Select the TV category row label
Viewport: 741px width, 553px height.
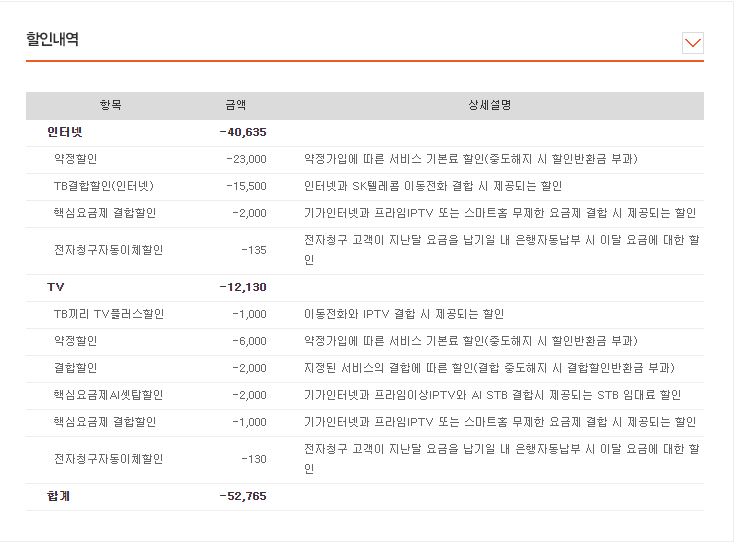56,287
